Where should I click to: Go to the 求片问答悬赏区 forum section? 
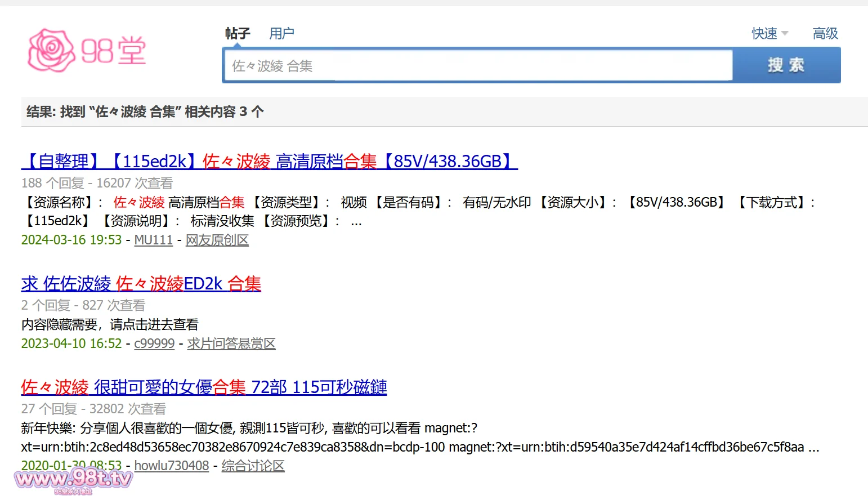(x=231, y=343)
